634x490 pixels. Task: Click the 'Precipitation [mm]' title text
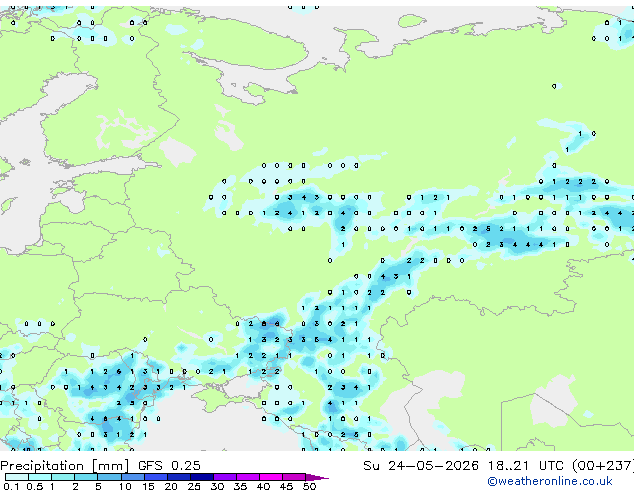[x=65, y=466]
